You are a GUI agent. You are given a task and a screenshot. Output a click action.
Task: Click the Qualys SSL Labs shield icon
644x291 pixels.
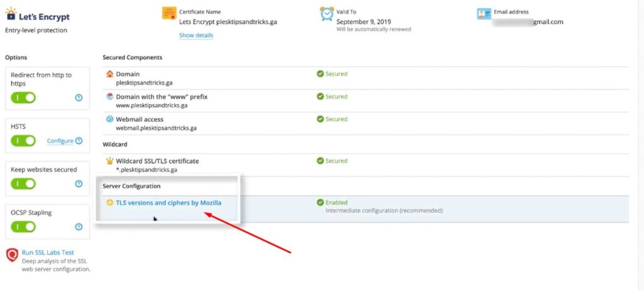(12, 255)
